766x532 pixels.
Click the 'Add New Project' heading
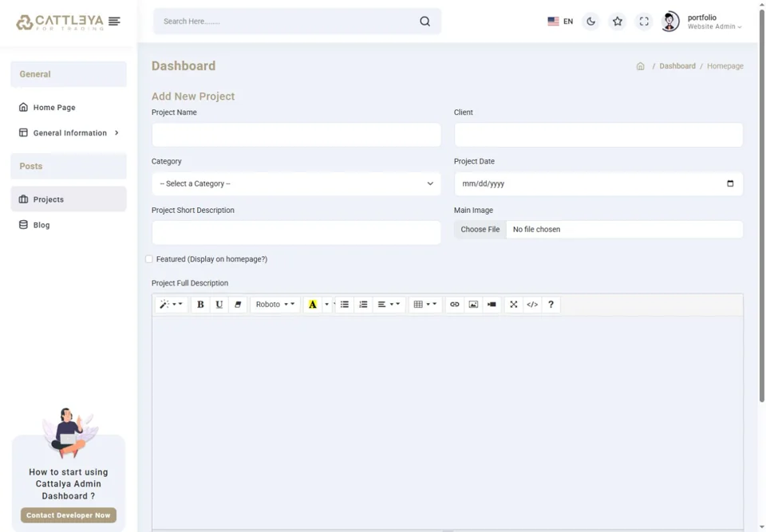click(193, 97)
